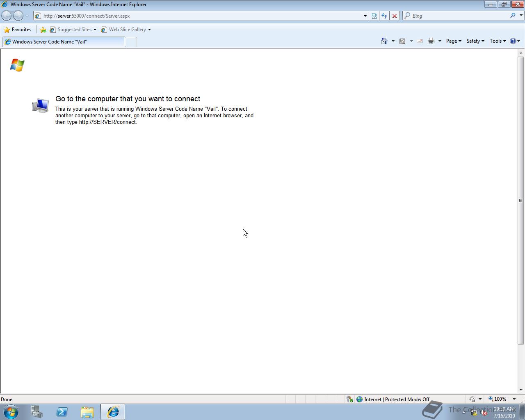The width and height of the screenshot is (525, 420).
Task: Click the scrollbar up arrow
Action: click(521, 53)
